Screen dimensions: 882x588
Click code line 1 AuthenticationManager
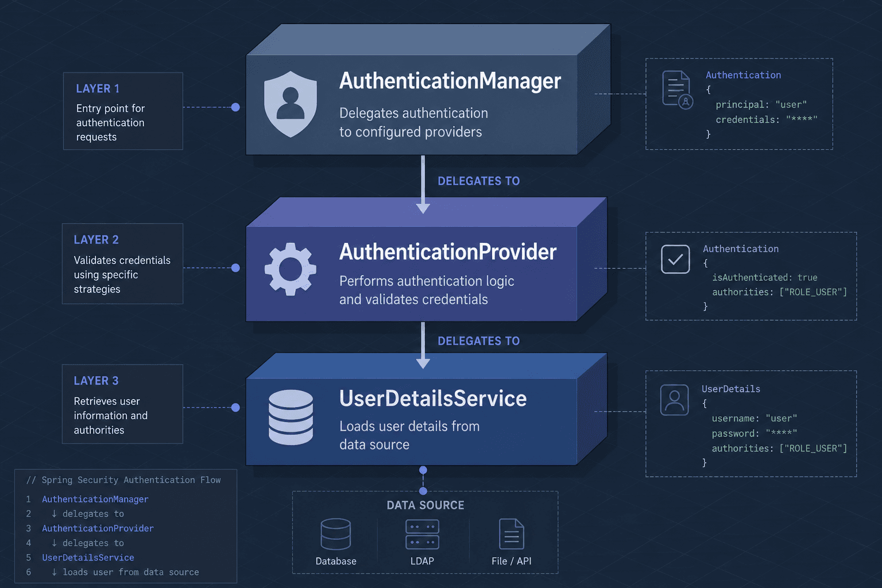click(x=95, y=500)
